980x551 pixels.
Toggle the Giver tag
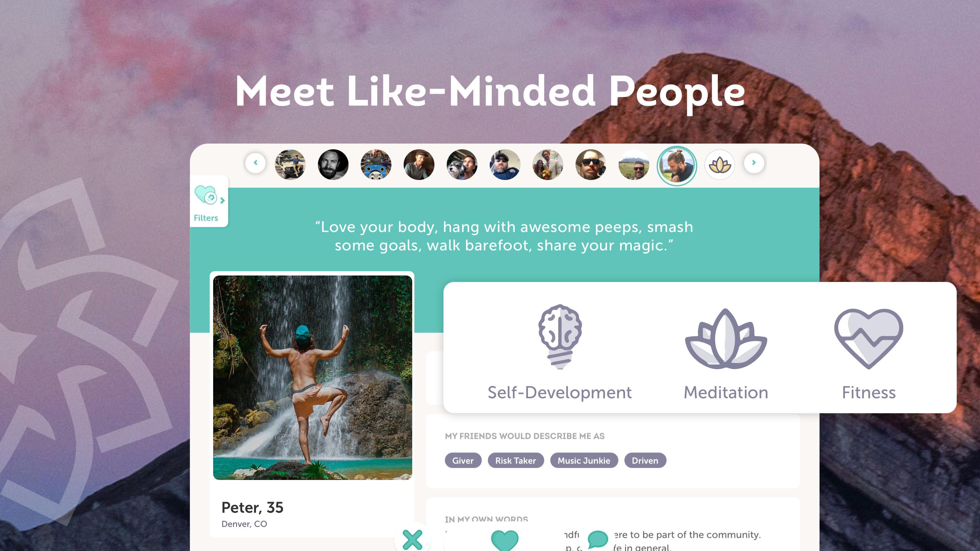click(463, 460)
